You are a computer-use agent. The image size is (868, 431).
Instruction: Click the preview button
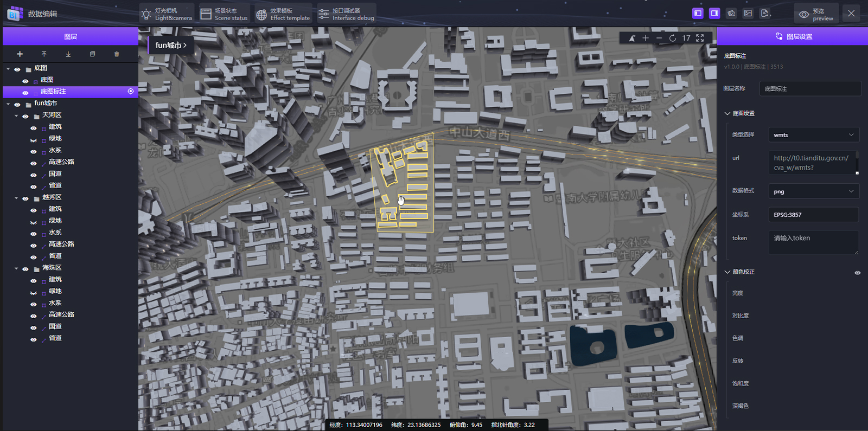coord(816,14)
